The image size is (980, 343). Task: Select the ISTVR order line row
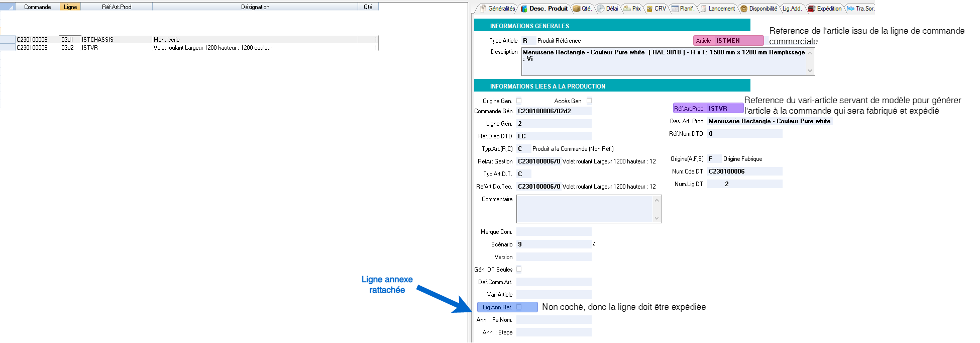(89, 48)
